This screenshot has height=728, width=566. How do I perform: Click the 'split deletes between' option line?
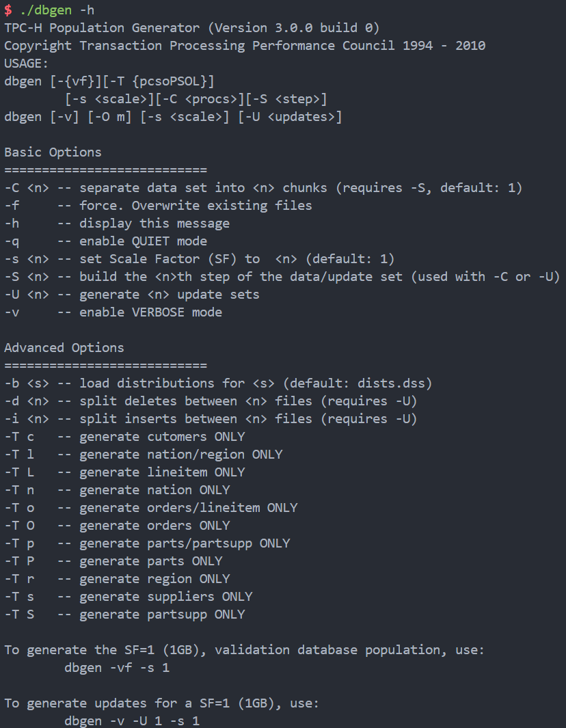tap(211, 401)
